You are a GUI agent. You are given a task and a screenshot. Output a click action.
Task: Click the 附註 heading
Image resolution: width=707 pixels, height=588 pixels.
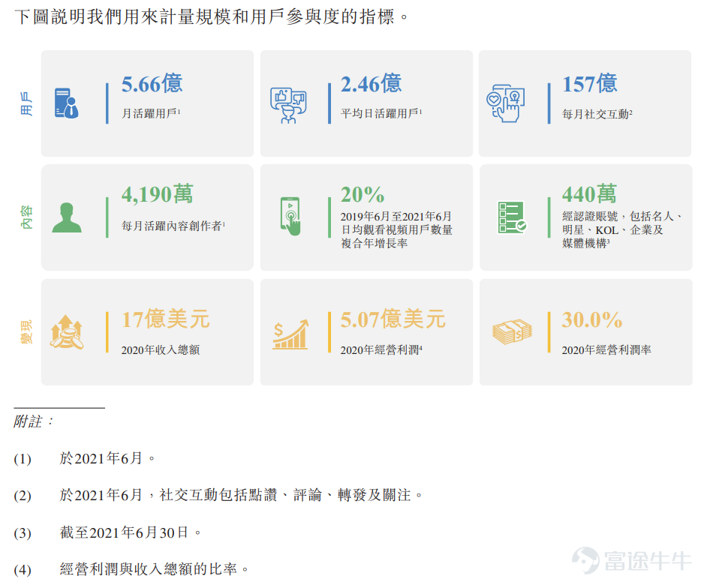coord(33,421)
